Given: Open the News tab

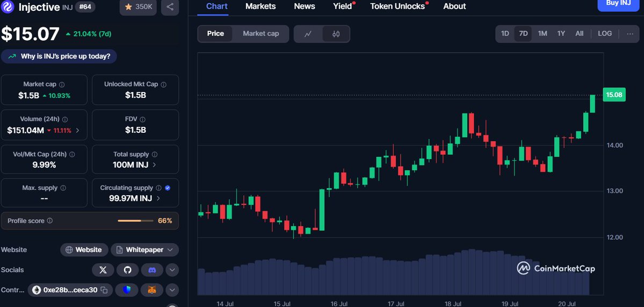Looking at the screenshot, I should (x=305, y=6).
